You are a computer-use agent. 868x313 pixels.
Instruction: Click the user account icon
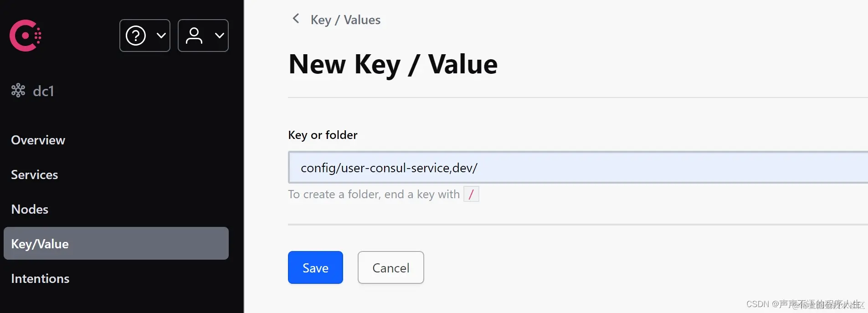pyautogui.click(x=194, y=35)
